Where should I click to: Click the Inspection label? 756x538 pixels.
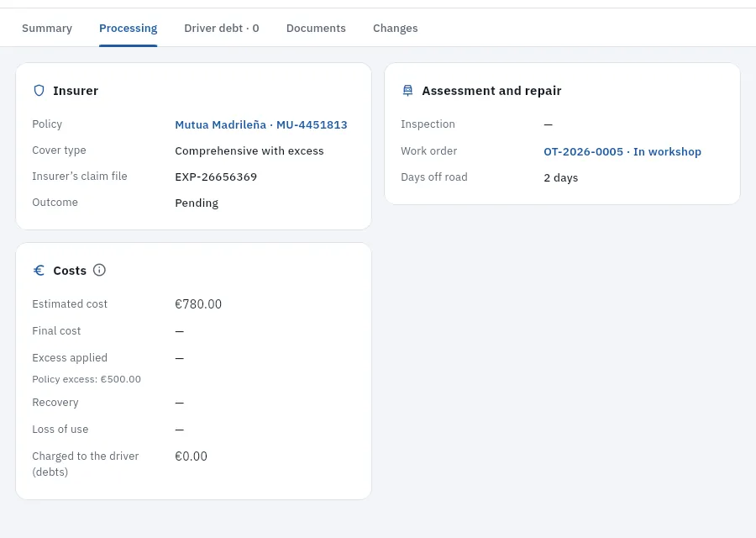(x=428, y=124)
